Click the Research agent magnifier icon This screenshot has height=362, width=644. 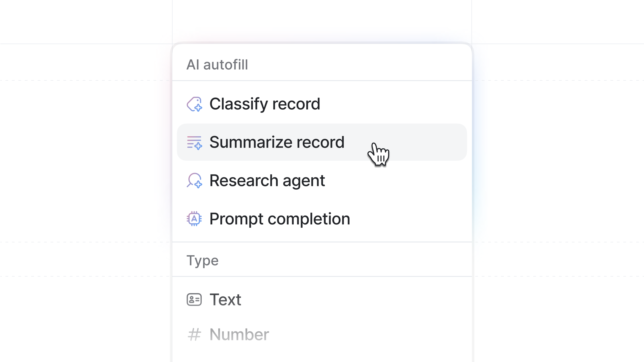(194, 180)
